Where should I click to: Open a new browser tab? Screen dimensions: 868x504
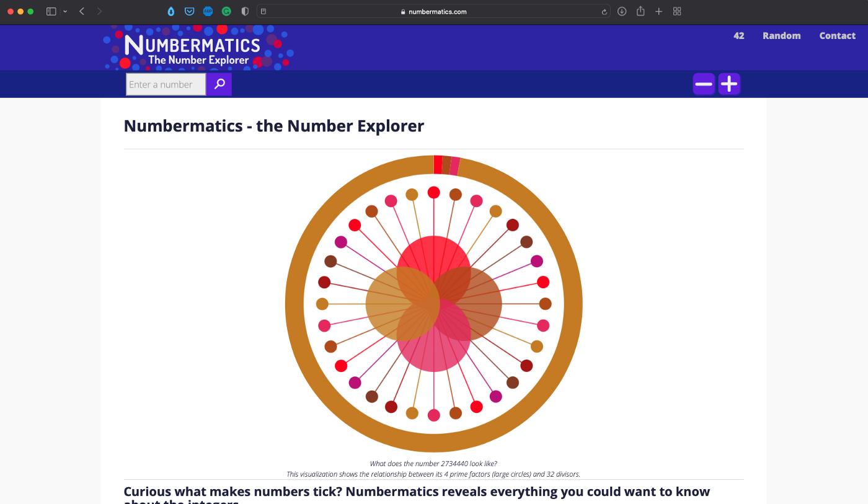(658, 11)
